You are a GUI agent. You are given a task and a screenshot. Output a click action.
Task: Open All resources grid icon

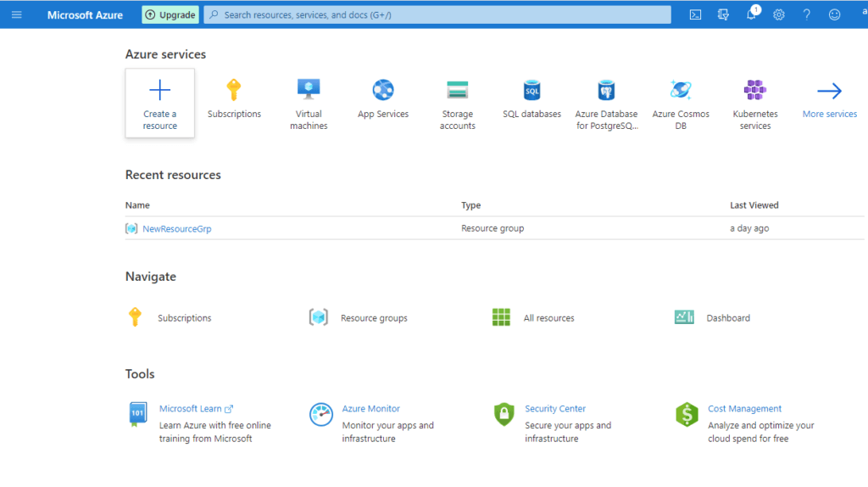point(501,317)
